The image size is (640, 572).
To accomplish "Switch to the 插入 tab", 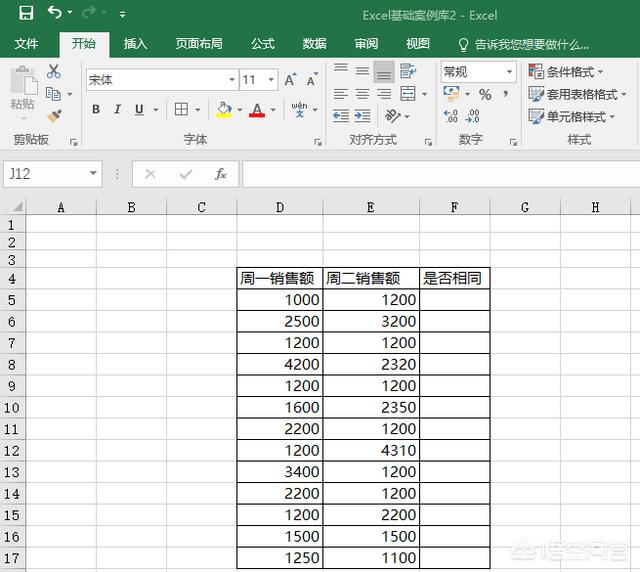I will click(136, 43).
